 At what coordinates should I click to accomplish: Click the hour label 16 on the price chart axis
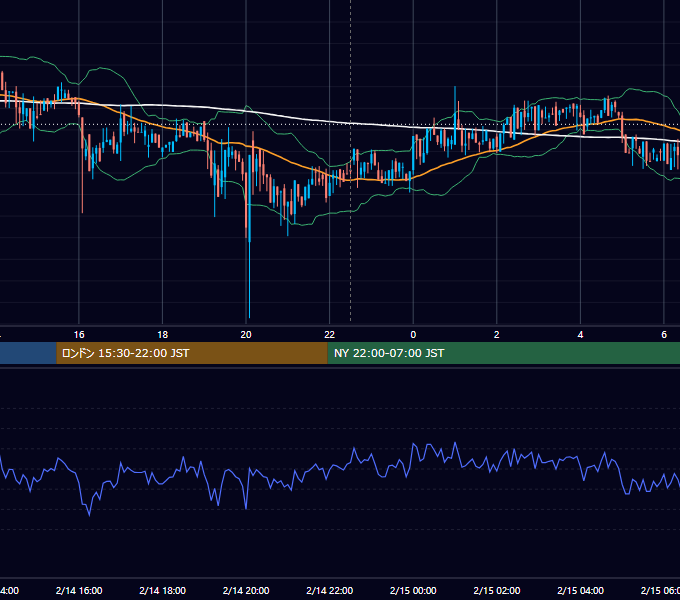click(x=79, y=335)
